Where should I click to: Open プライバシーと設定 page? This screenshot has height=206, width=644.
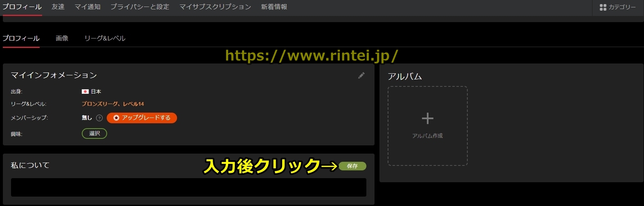click(140, 7)
